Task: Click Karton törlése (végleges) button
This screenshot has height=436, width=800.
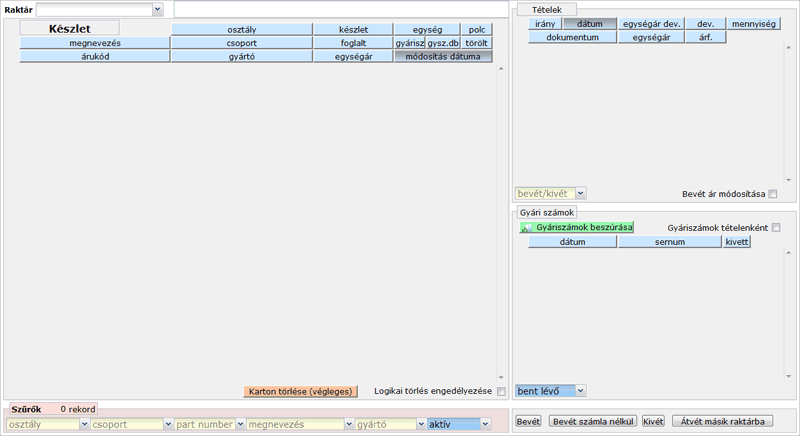Action: [300, 391]
